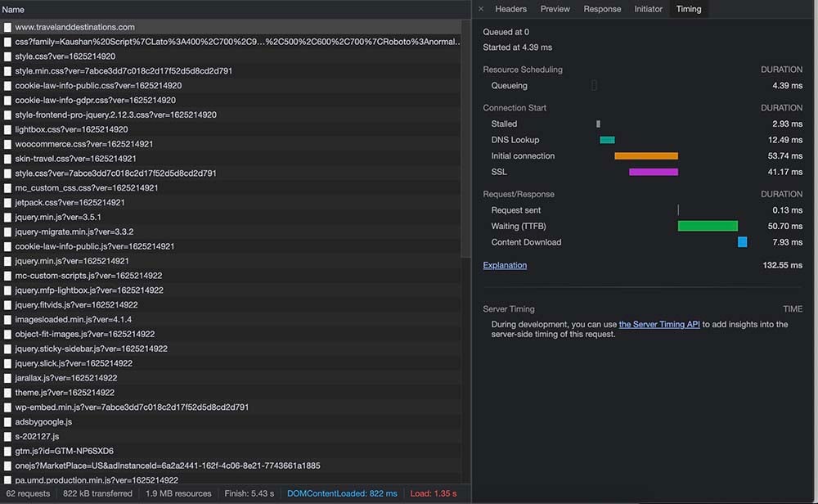Screen dimensions: 818x504
Task: Click file icon beside jetpack.css
Action: [x=7, y=202]
